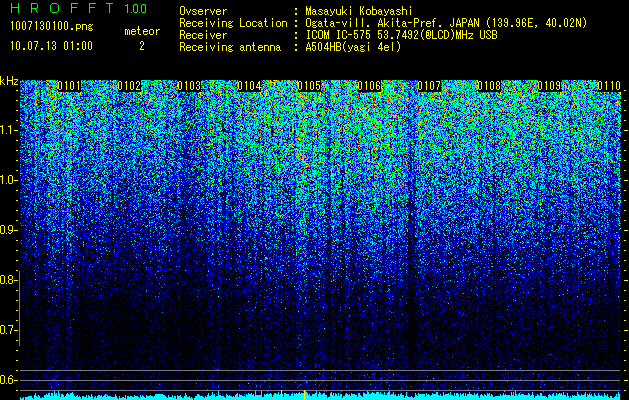Click the 0109 time marker label
This screenshot has width=629, height=400.
tap(549, 86)
